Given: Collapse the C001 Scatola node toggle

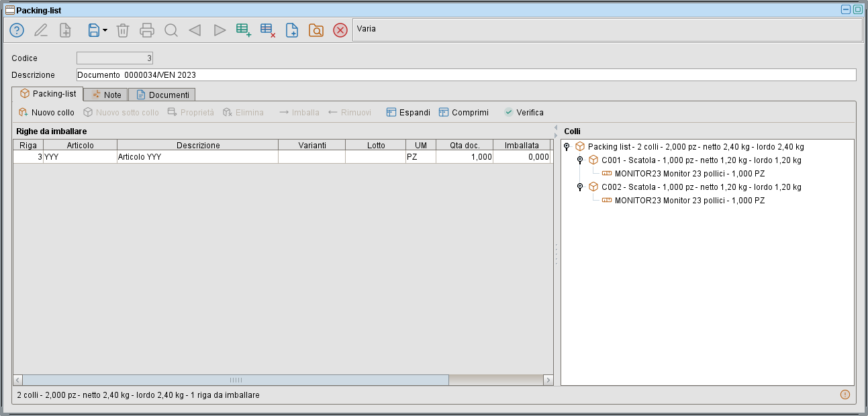Looking at the screenshot, I should [x=580, y=160].
